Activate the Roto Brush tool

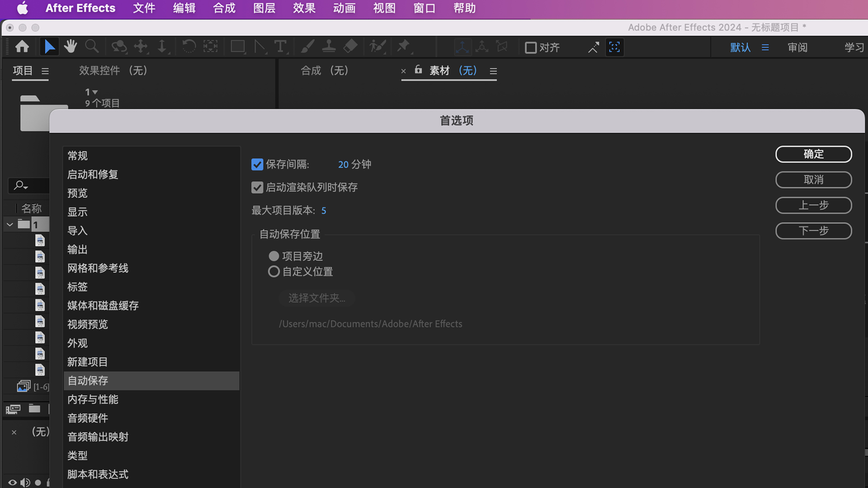coord(378,47)
